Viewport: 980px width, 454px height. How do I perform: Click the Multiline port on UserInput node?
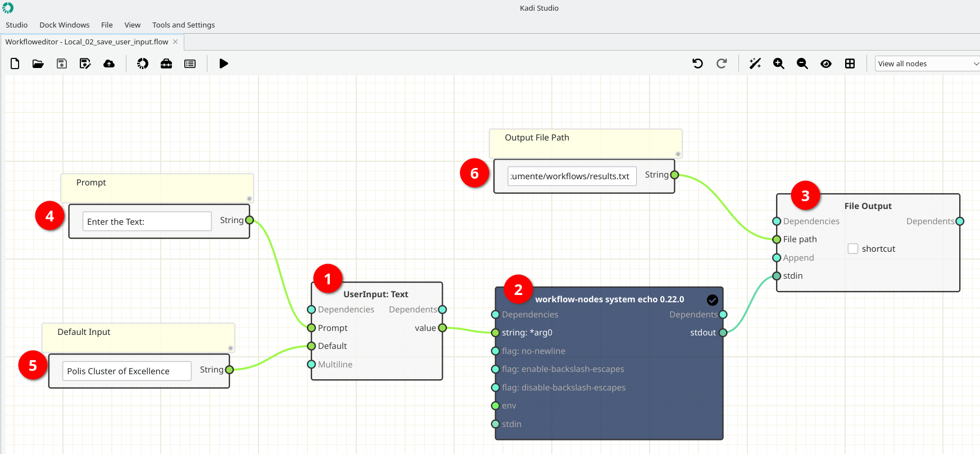click(311, 364)
